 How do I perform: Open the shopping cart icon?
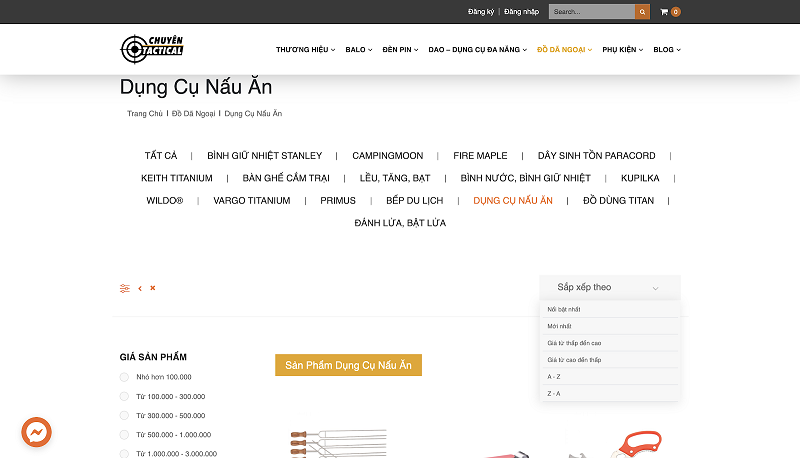pyautogui.click(x=664, y=12)
